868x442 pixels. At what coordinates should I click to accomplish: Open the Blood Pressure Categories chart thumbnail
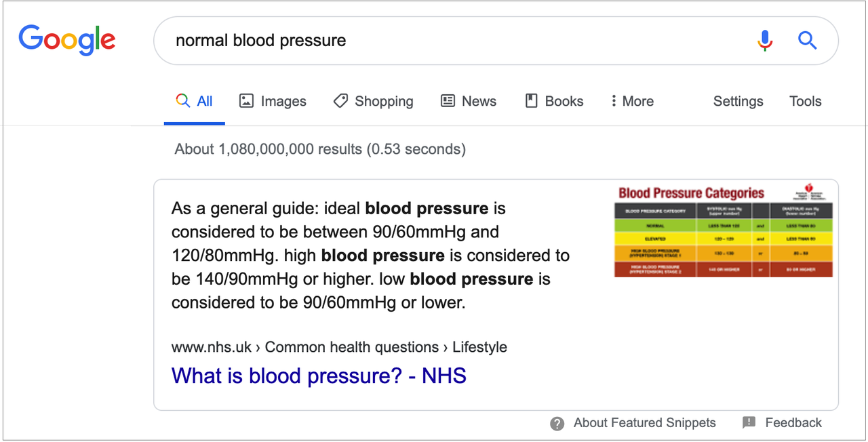click(724, 230)
